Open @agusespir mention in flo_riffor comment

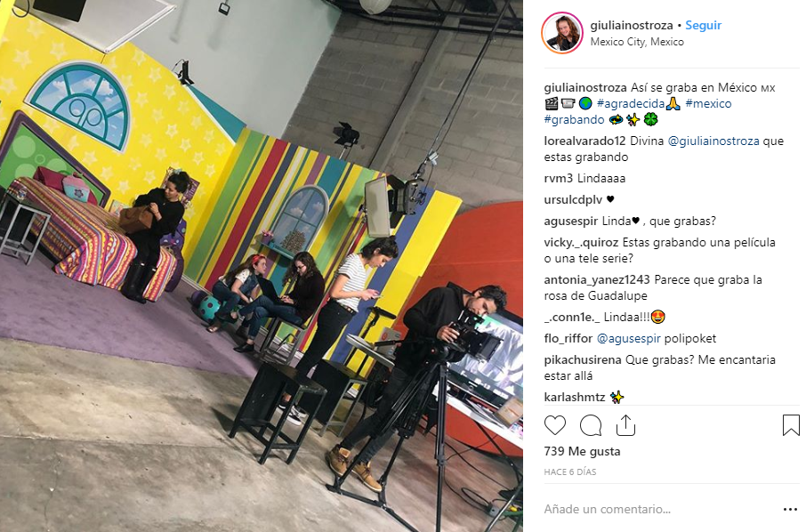(x=628, y=339)
